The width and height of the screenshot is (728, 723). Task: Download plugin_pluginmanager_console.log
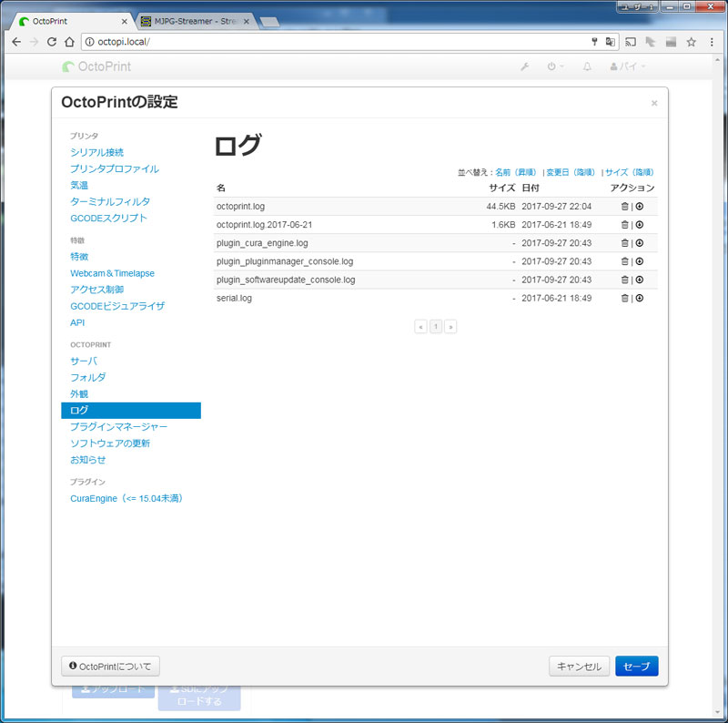click(x=640, y=261)
